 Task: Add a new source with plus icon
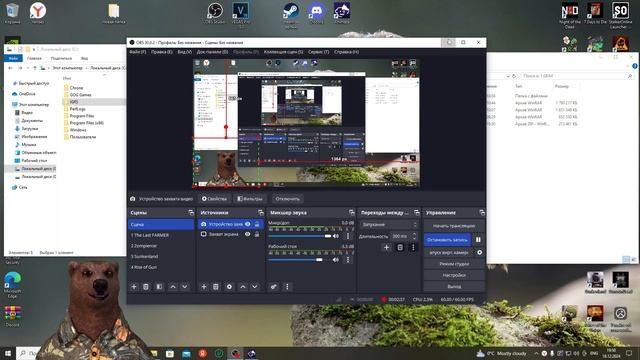point(204,287)
